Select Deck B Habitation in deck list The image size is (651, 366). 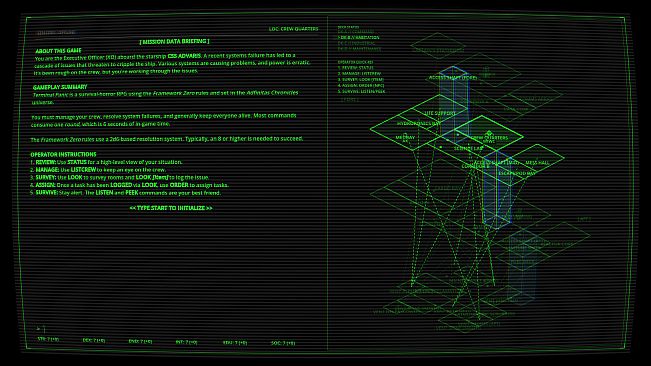(x=358, y=37)
